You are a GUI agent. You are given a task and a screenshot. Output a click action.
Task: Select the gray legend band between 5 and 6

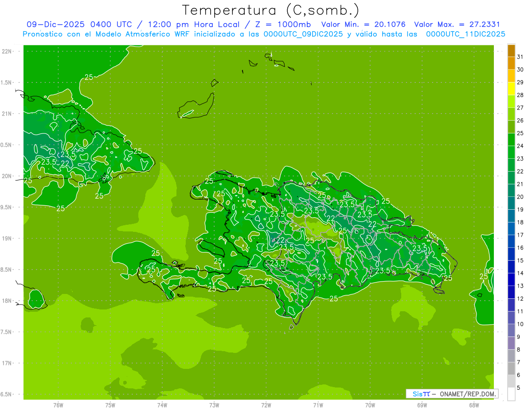511,381
